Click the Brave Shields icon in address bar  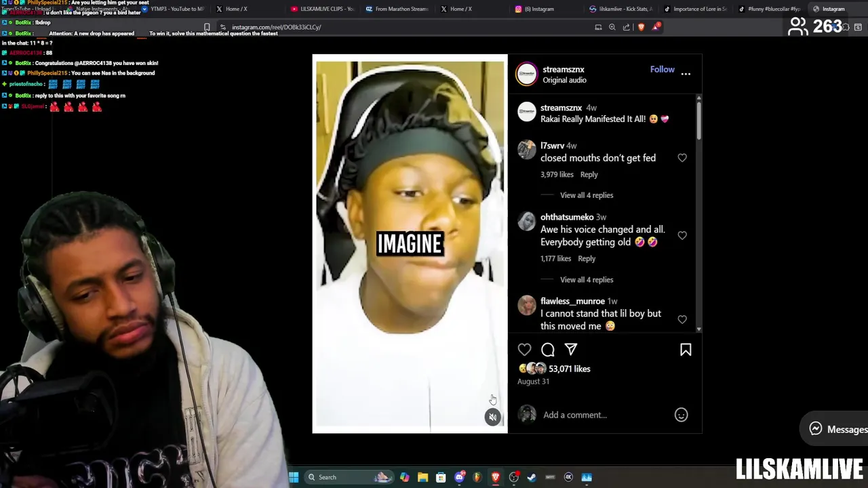(x=641, y=27)
